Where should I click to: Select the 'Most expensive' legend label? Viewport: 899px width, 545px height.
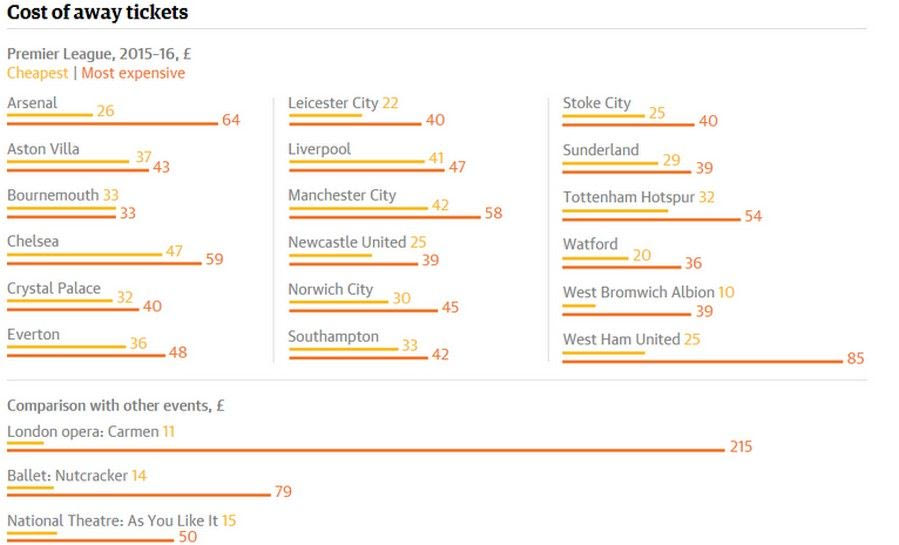(x=133, y=73)
